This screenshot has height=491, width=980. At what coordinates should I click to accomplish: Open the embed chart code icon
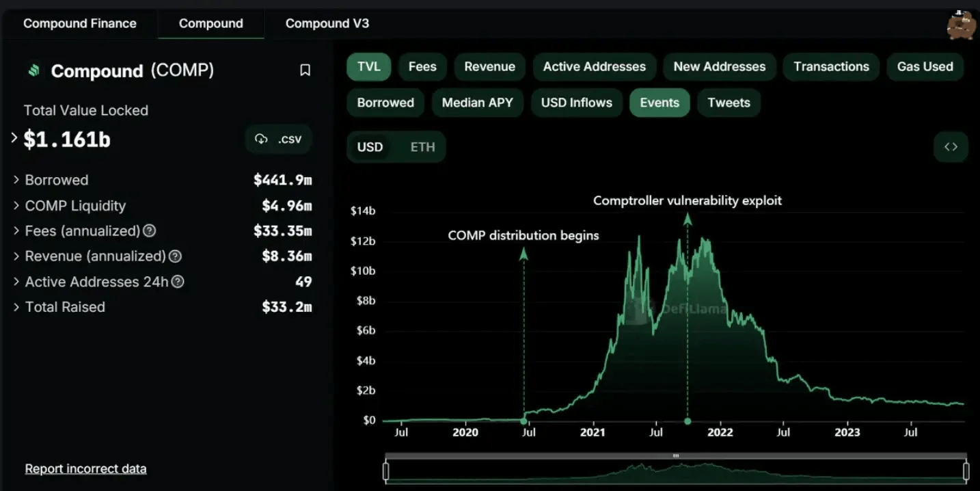[951, 147]
